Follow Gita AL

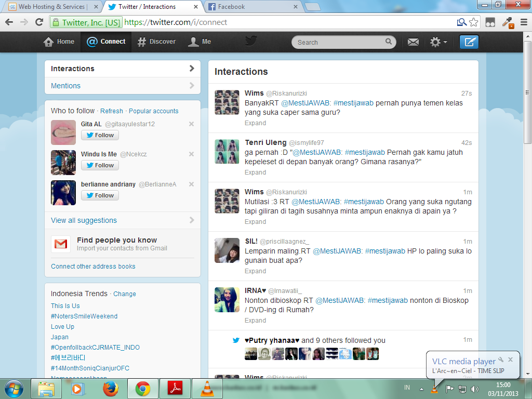(100, 135)
